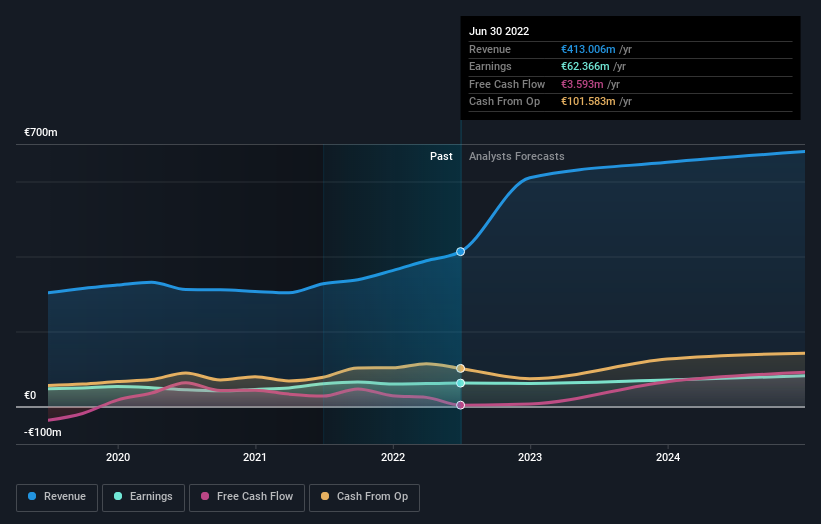
Task: Click the 2021 x-axis label
Action: pyautogui.click(x=254, y=457)
